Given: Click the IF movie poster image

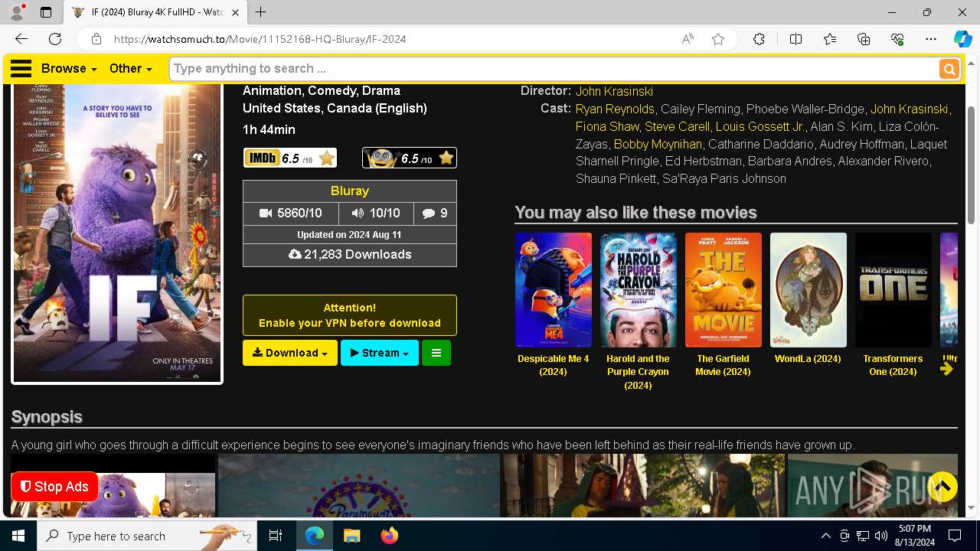Looking at the screenshot, I should pyautogui.click(x=117, y=232).
